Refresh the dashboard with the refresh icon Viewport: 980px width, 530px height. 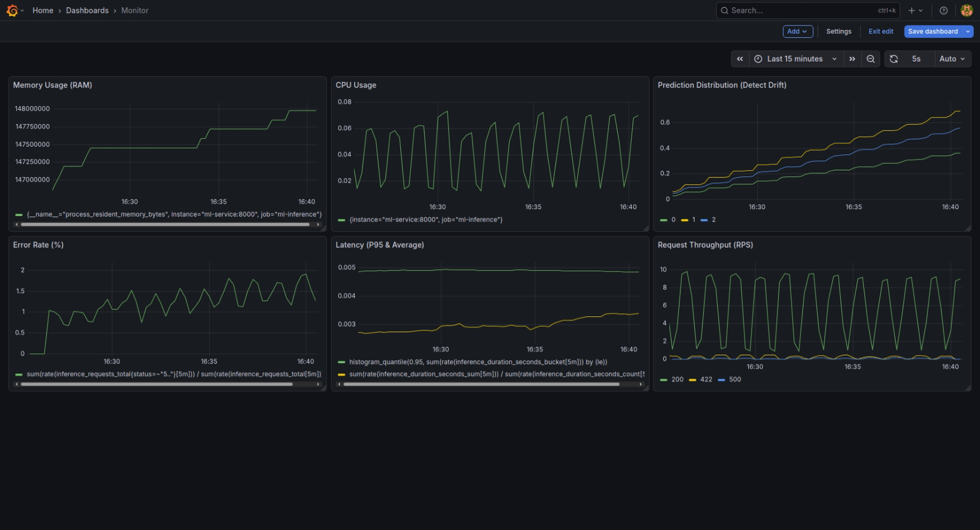click(894, 59)
